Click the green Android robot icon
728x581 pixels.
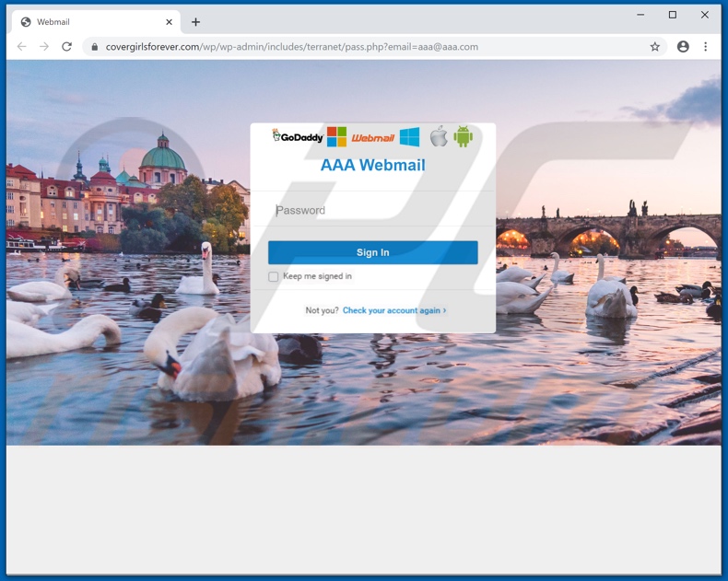pos(463,136)
